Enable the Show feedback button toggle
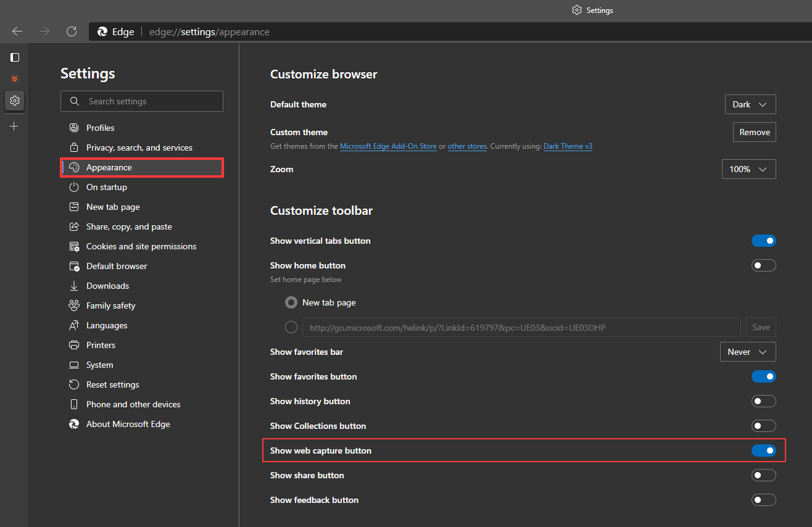This screenshot has width=812, height=527. tap(763, 500)
